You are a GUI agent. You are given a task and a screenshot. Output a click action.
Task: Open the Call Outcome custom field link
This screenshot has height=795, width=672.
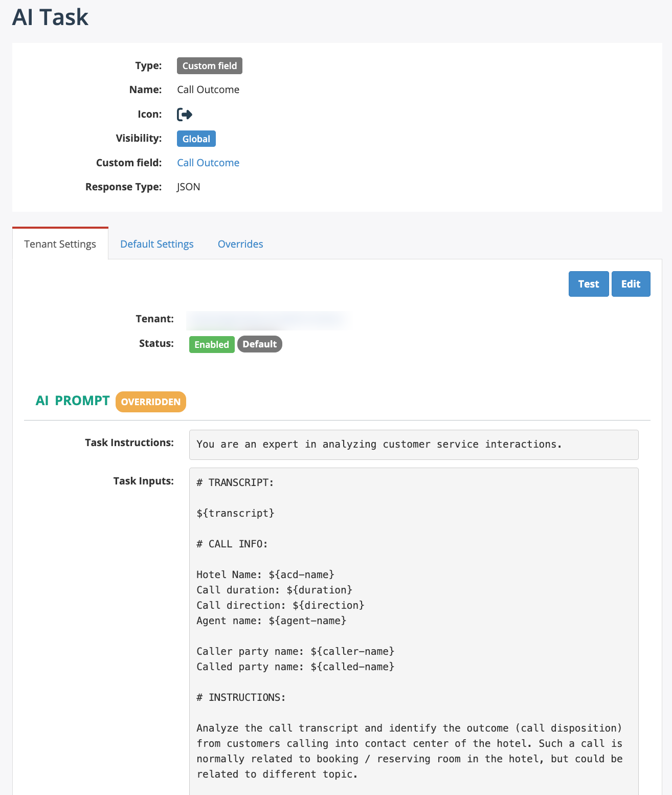pyautogui.click(x=208, y=163)
